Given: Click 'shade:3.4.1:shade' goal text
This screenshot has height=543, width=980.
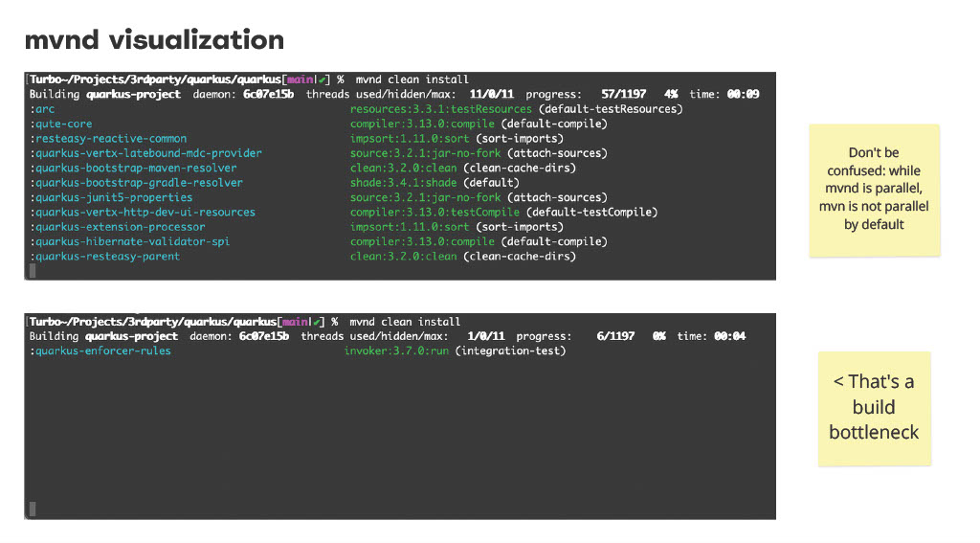Looking at the screenshot, I should (x=403, y=183).
